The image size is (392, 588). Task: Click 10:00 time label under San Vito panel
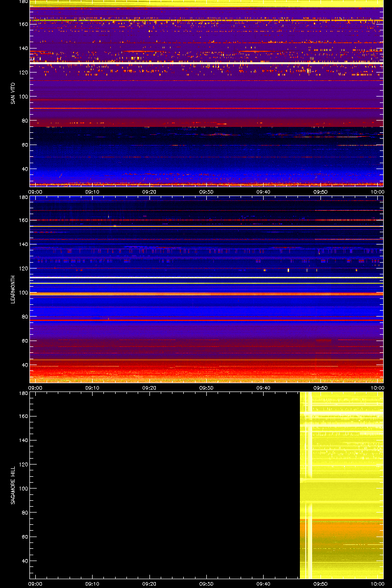tap(377, 192)
